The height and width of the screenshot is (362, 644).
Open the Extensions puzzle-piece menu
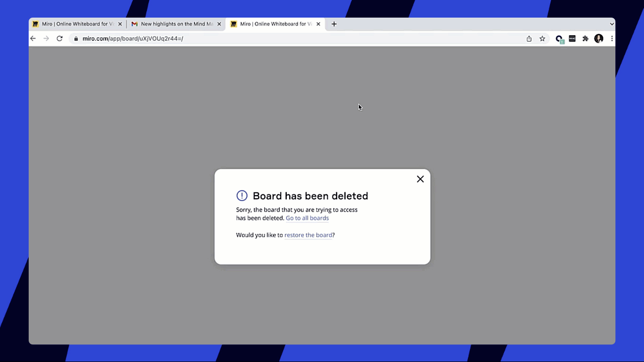click(x=585, y=39)
